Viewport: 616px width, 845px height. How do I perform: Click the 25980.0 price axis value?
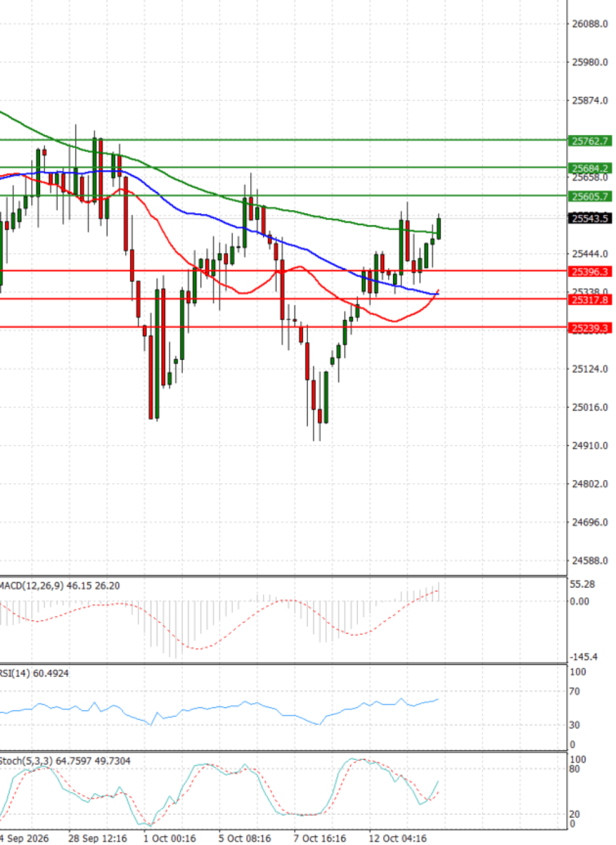590,62
